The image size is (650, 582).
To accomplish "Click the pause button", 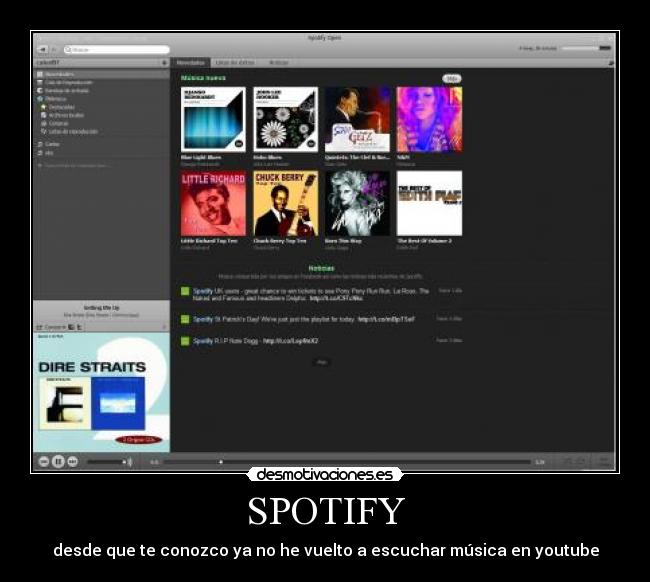I will point(58,461).
